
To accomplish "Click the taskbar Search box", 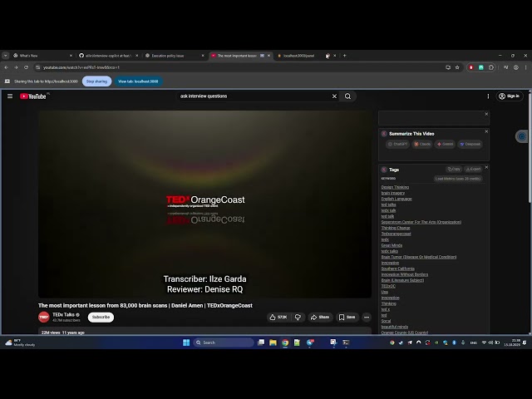I will [224, 342].
